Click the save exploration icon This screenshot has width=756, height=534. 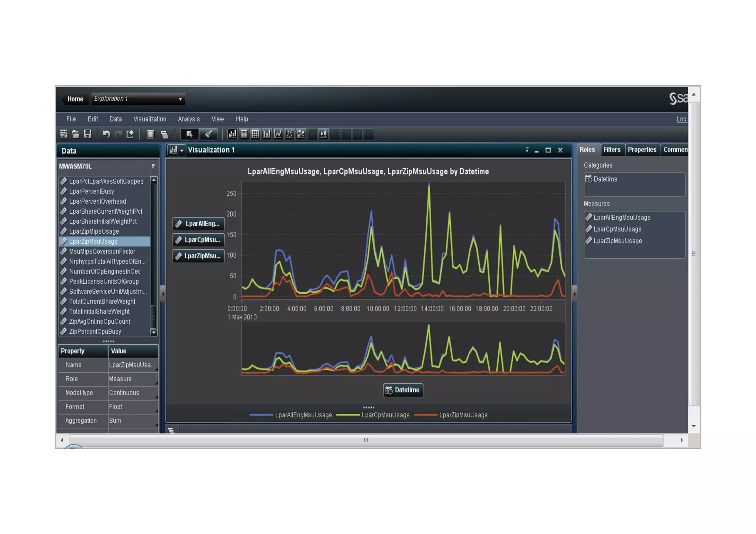(x=87, y=134)
